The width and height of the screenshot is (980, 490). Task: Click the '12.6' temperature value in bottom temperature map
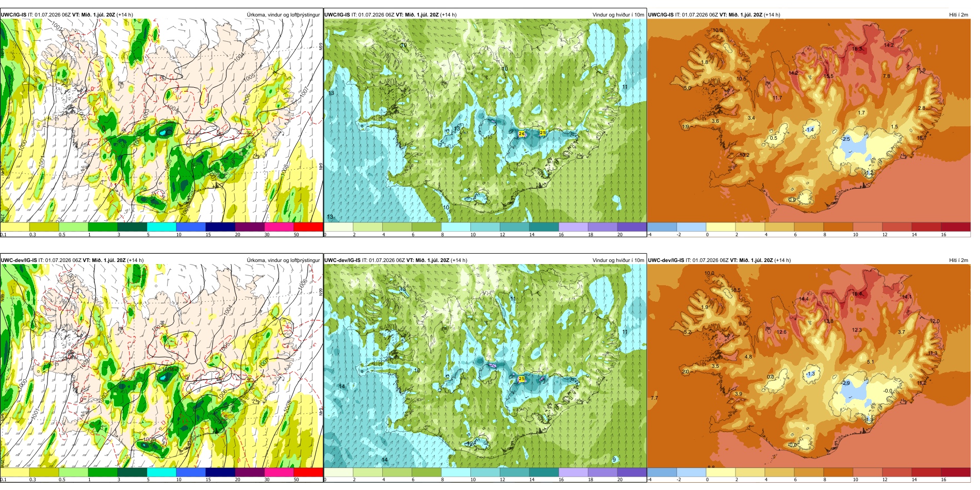(x=781, y=332)
